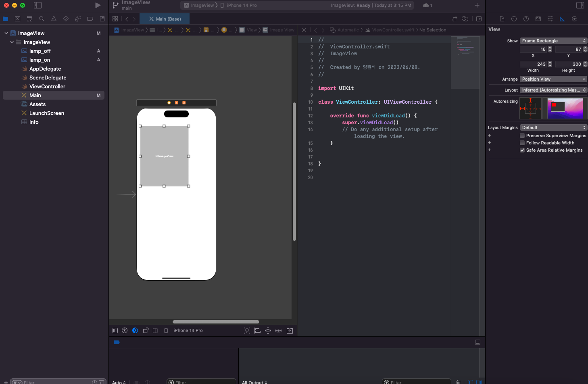Open the accessibility settings for the canvas
This screenshot has height=384, width=588.
coord(125,330)
